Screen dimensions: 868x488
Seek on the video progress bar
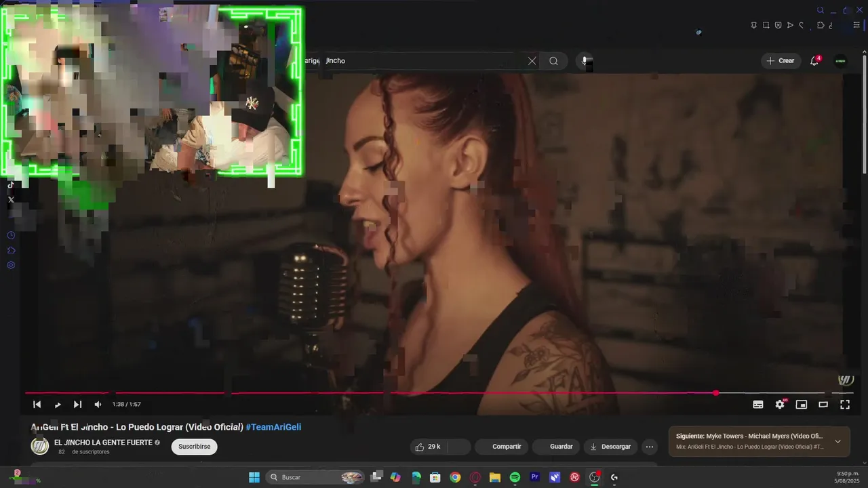(439, 393)
